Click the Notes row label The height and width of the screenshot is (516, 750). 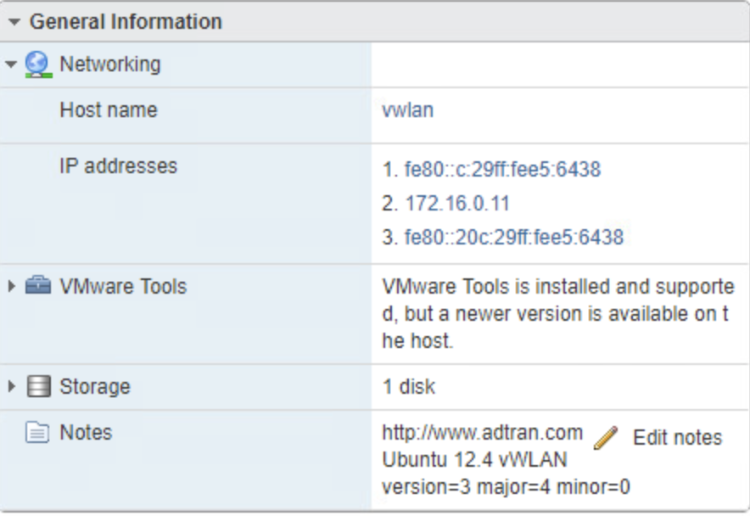[x=86, y=433]
